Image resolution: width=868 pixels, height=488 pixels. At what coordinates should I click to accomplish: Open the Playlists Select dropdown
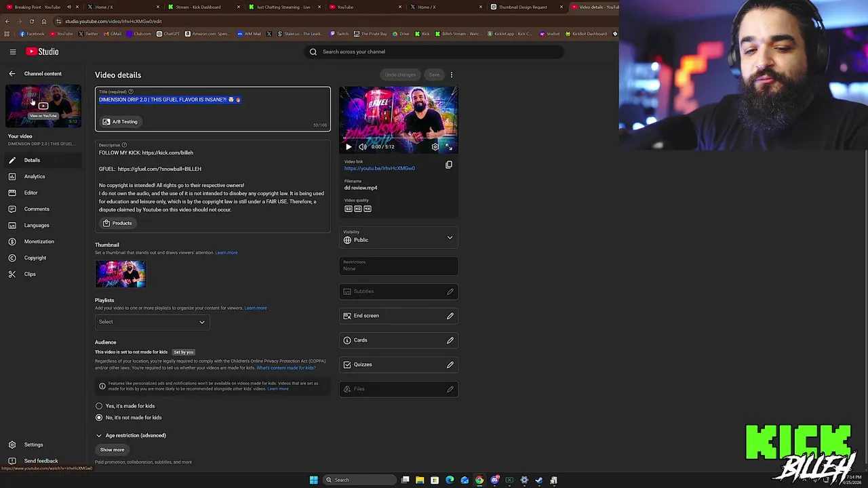(152, 322)
